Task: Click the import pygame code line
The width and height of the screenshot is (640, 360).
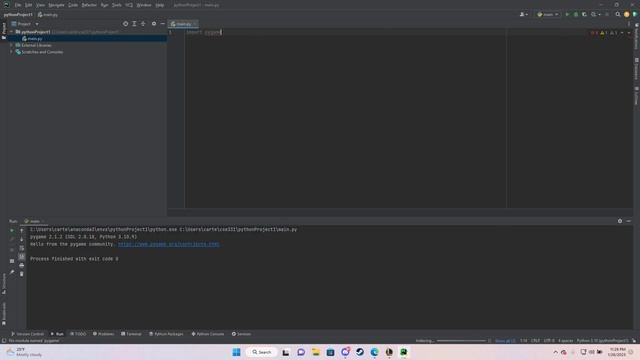Action: 204,32
